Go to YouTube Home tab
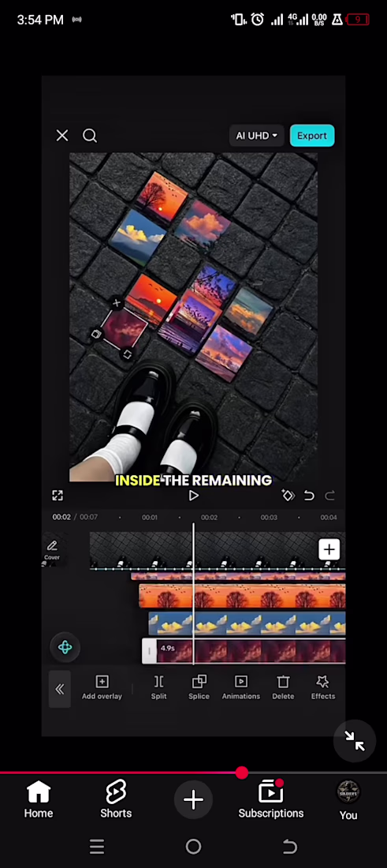The image size is (387, 868). pyautogui.click(x=39, y=800)
